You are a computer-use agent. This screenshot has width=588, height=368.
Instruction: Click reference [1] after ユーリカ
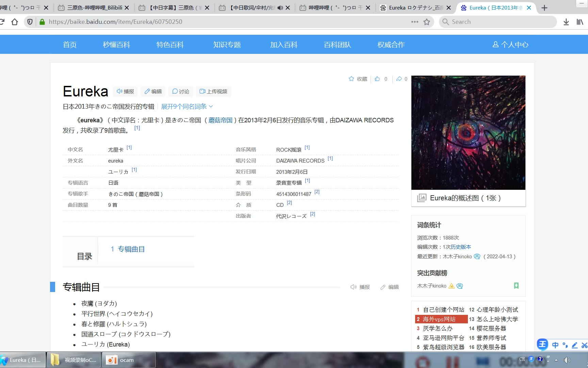(134, 170)
